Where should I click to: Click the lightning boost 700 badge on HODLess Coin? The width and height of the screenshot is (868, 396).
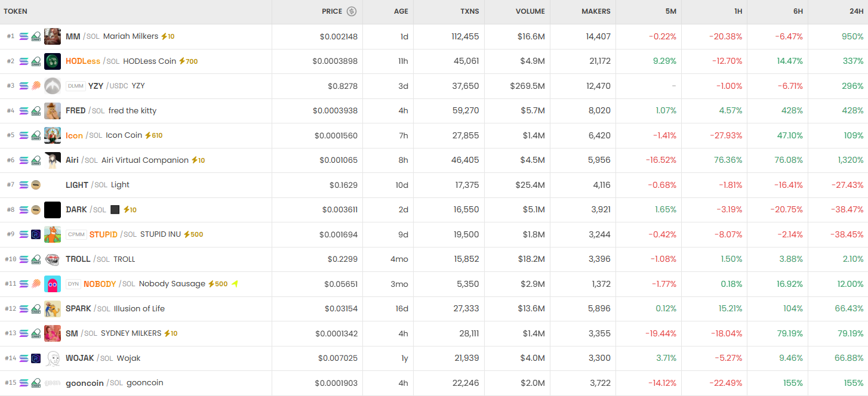[189, 61]
